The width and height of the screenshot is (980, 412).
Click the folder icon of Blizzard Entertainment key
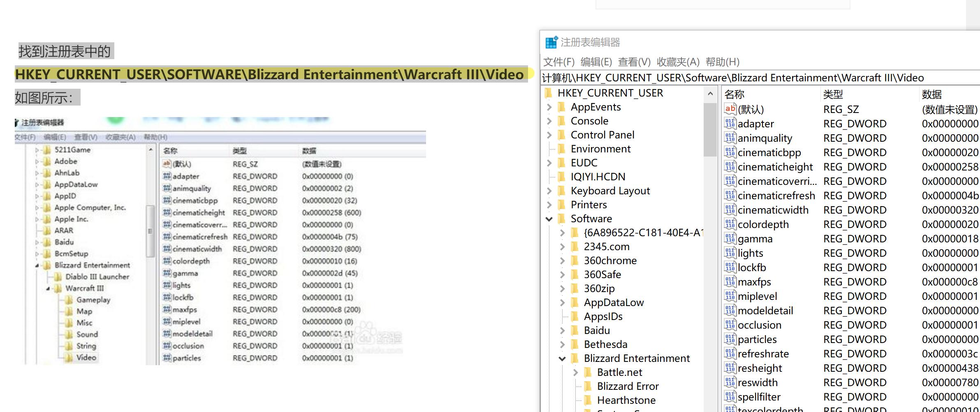(575, 359)
